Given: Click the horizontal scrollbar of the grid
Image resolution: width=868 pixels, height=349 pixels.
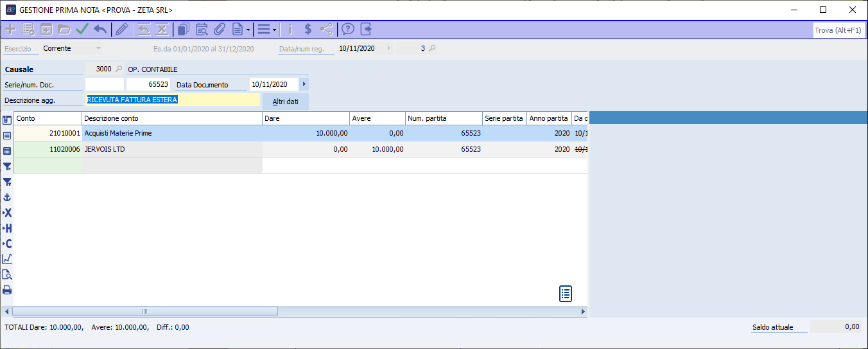Looking at the screenshot, I should 144,311.
